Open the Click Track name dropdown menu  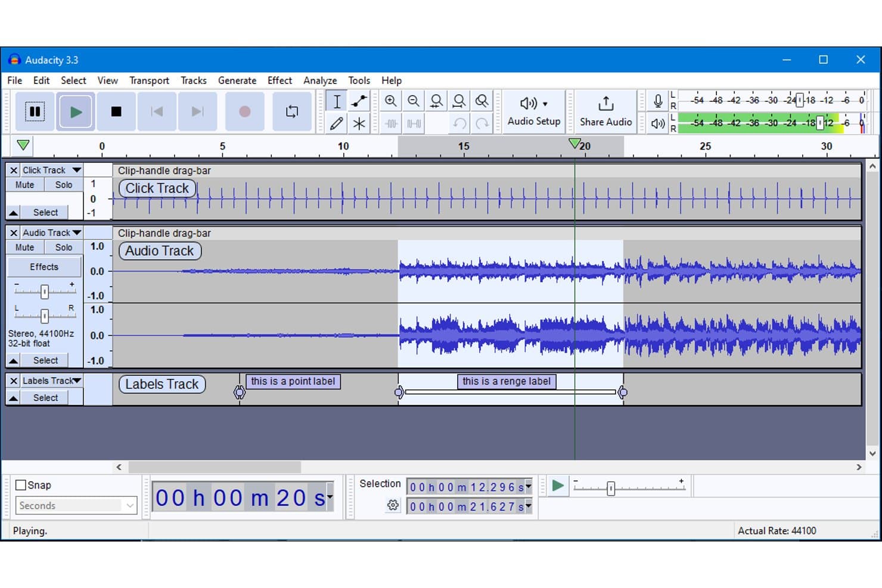point(51,170)
